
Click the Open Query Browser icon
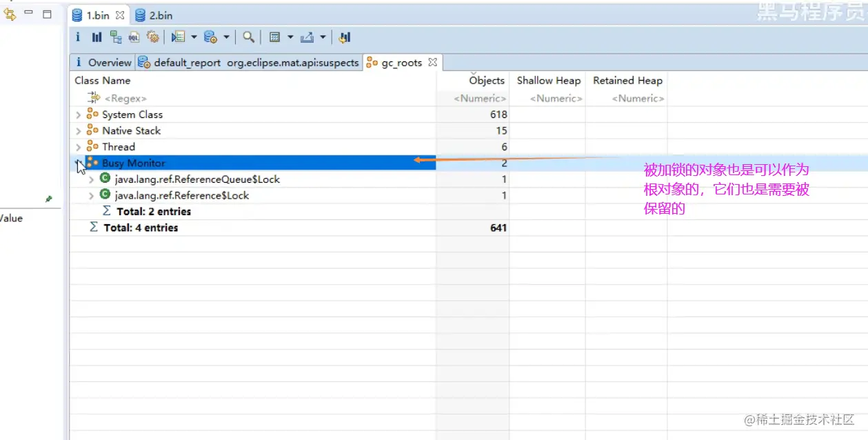pos(211,37)
